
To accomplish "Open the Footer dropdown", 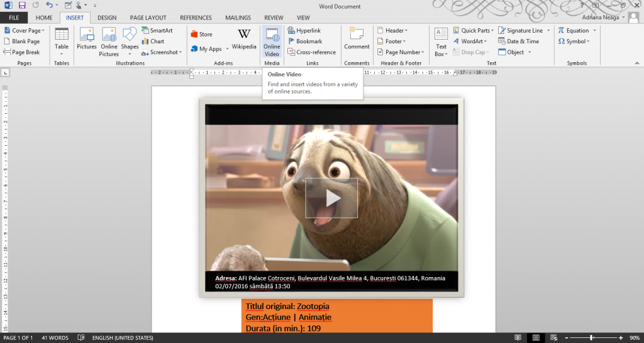I will (x=391, y=41).
